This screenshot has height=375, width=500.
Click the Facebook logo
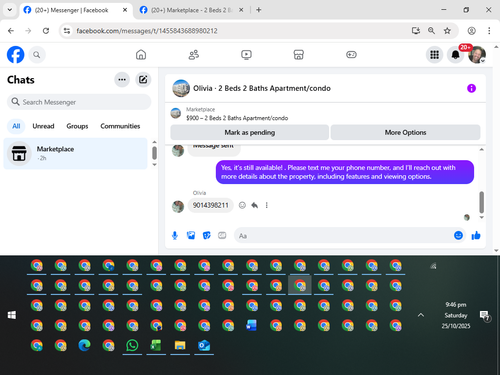click(15, 55)
